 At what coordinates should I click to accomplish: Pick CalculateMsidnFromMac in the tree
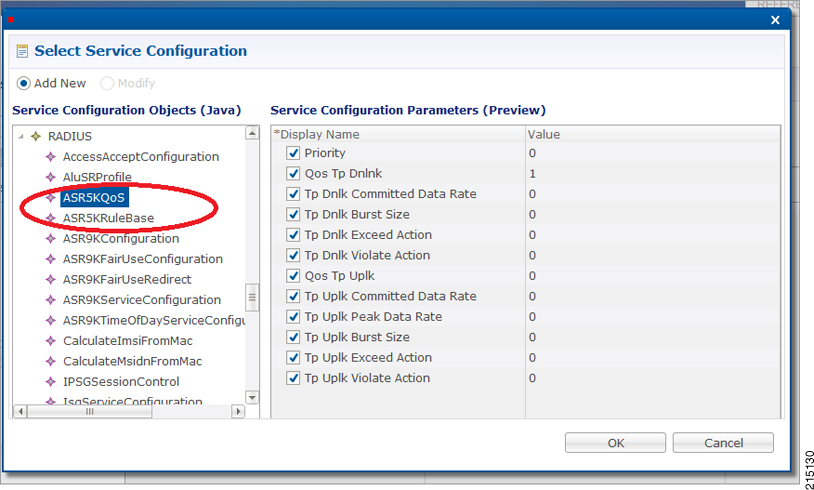point(132,361)
